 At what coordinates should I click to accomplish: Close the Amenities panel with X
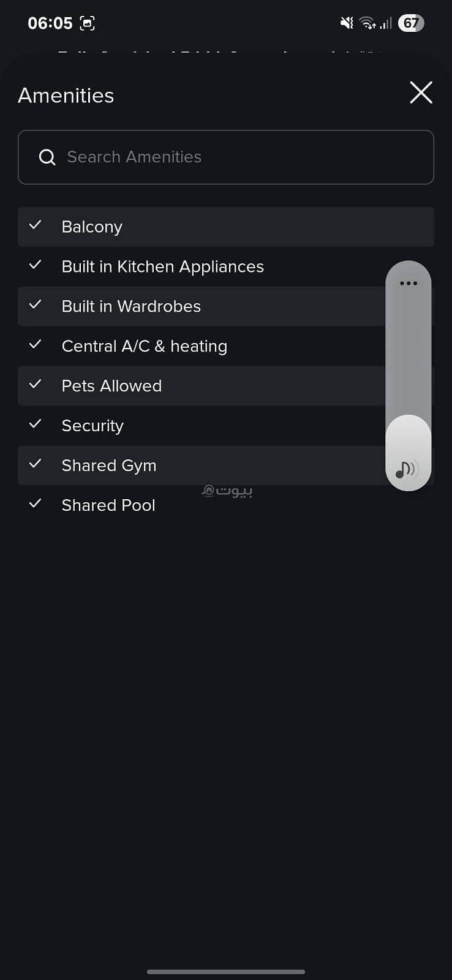point(421,93)
